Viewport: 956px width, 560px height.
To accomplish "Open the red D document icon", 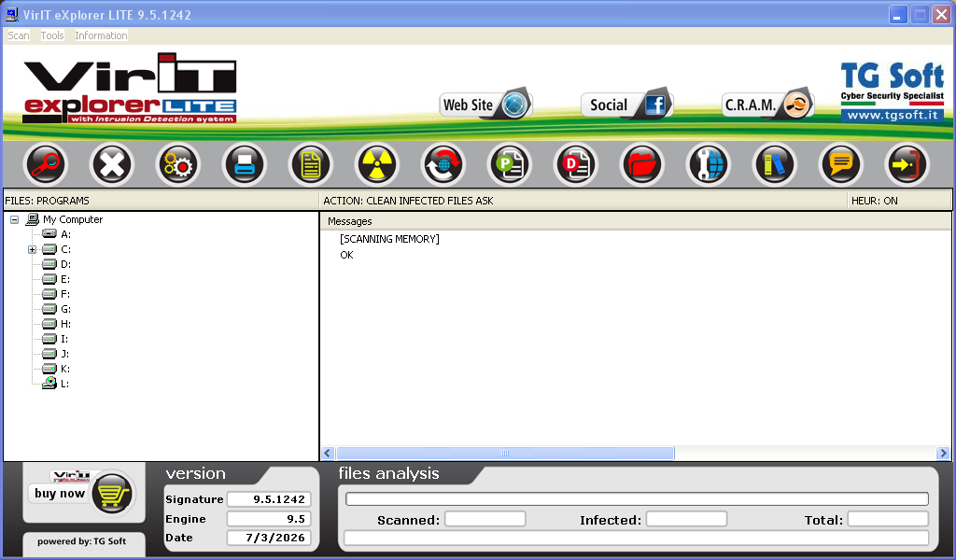I will pyautogui.click(x=576, y=164).
